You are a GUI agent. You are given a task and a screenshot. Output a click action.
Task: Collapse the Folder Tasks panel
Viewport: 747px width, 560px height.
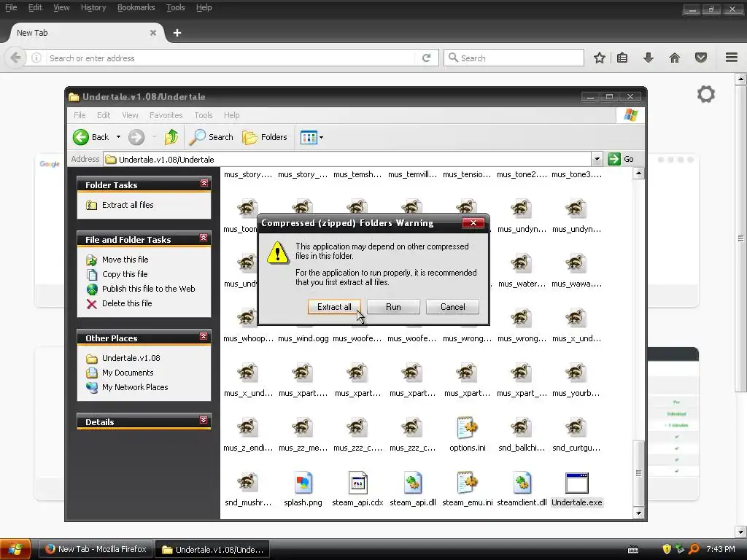pos(204,183)
